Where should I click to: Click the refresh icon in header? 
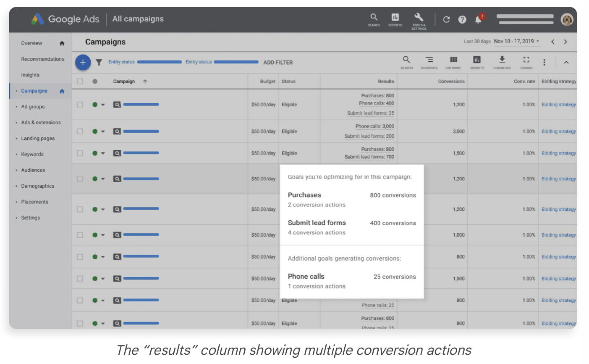[446, 19]
